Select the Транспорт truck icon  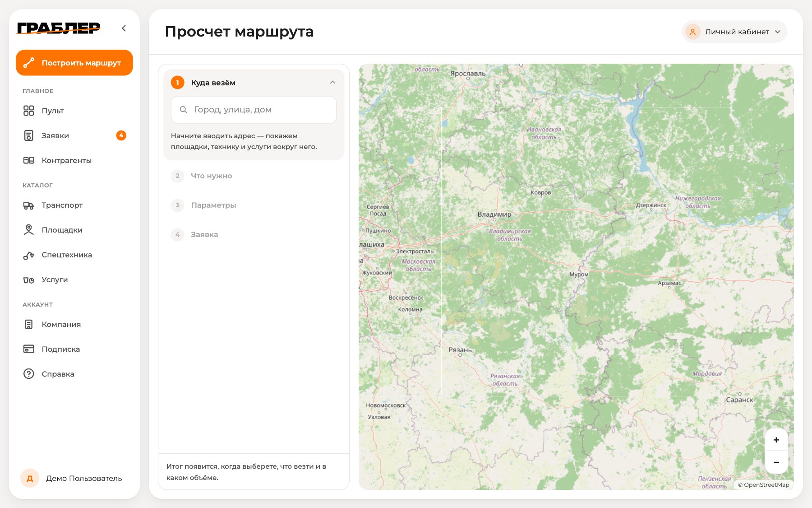tap(29, 205)
